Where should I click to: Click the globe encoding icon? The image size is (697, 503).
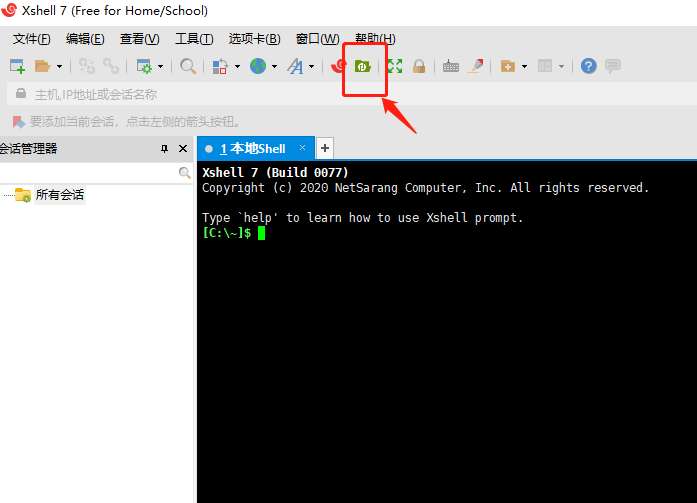[x=258, y=66]
